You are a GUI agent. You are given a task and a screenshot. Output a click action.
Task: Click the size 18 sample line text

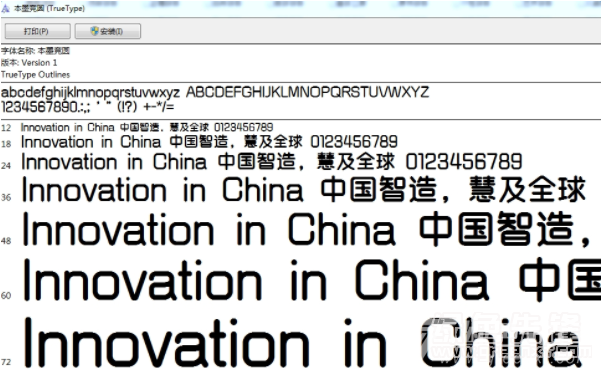(209, 142)
